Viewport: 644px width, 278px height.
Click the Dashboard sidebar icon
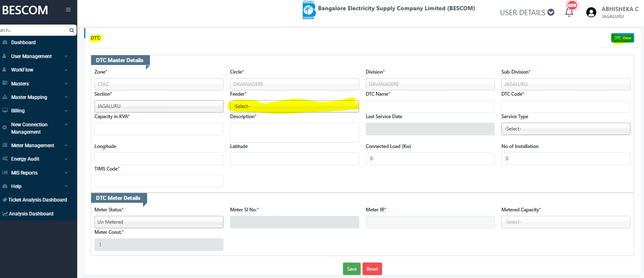5,43
